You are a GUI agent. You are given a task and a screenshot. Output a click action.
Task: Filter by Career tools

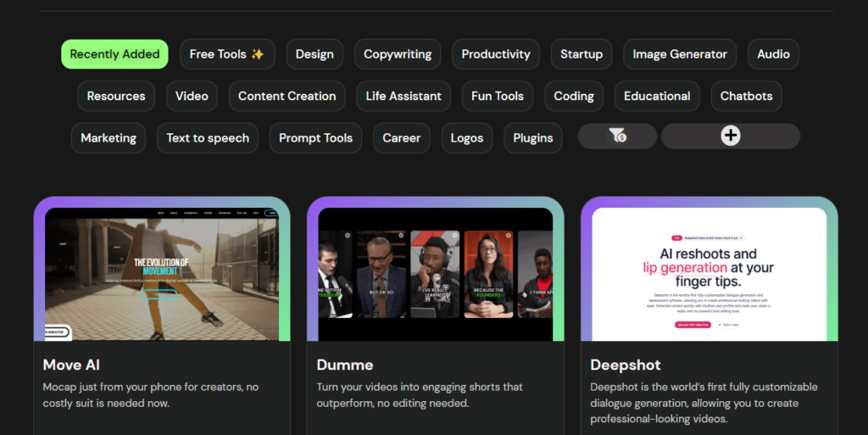click(x=401, y=138)
